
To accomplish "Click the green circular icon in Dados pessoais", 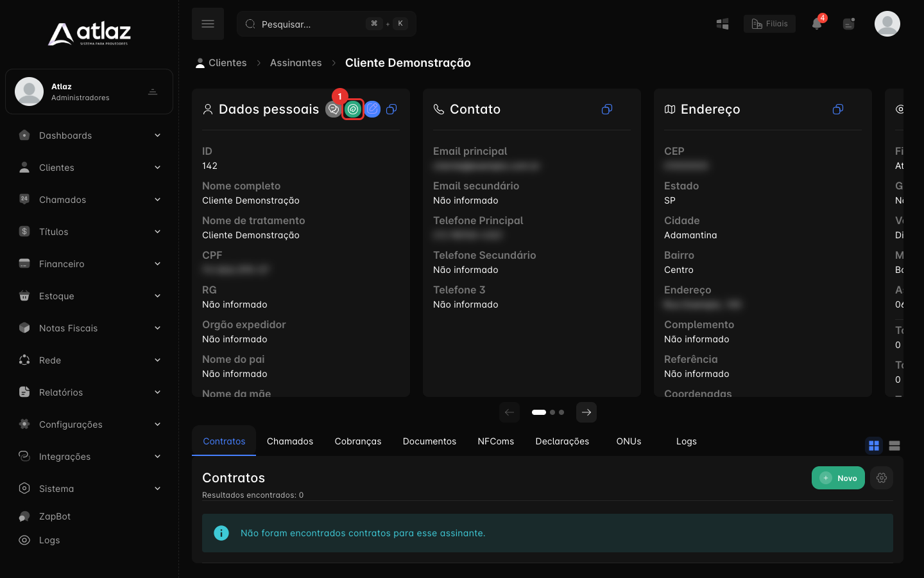I will click(353, 109).
